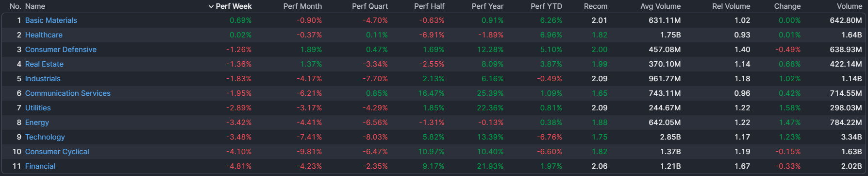The width and height of the screenshot is (868, 176).
Task: Sort table by Perf Month column
Action: pyautogui.click(x=302, y=6)
